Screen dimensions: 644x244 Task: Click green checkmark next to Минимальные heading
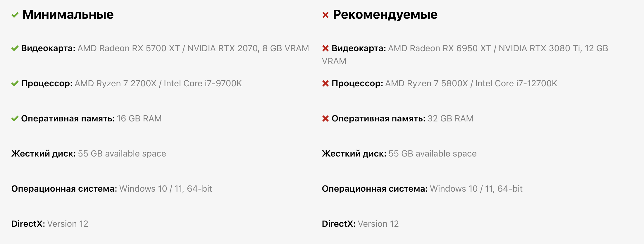click(15, 15)
